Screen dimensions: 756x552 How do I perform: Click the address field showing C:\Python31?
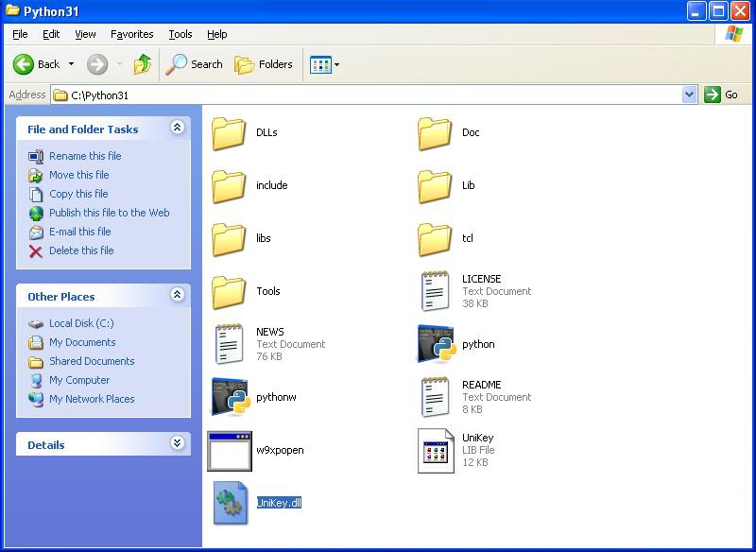(x=367, y=95)
